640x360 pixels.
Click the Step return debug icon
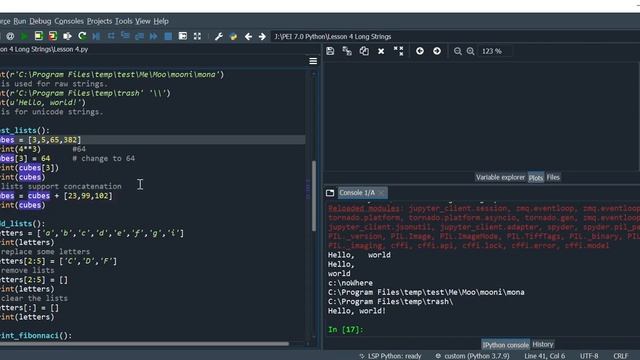point(140,36)
